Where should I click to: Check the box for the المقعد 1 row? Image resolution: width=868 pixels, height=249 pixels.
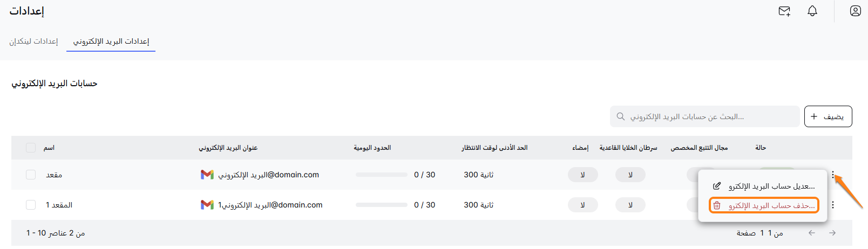(31, 205)
